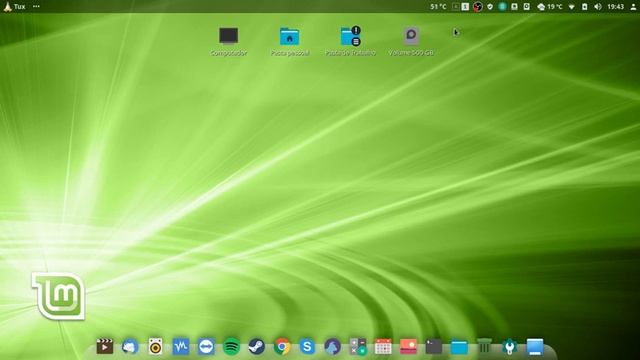
Task: Click the battery indicator in the tray
Action: pos(584,7)
